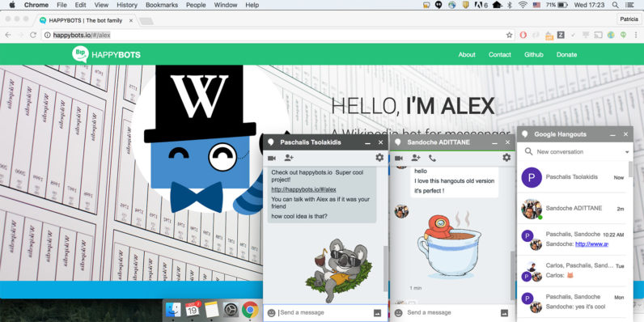Screen dimensions: 644x322
Task: Attach an image in the Paschalis chat
Action: coord(378,313)
